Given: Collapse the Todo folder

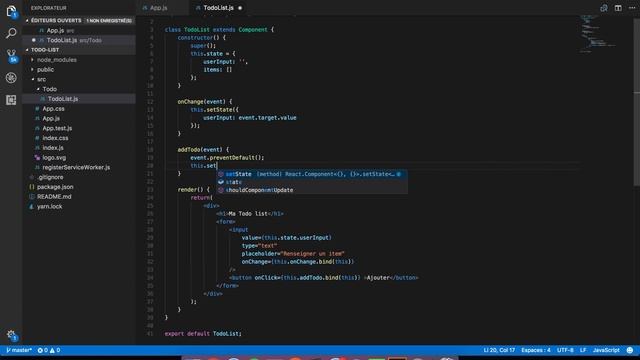Looking at the screenshot, I should pos(38,89).
